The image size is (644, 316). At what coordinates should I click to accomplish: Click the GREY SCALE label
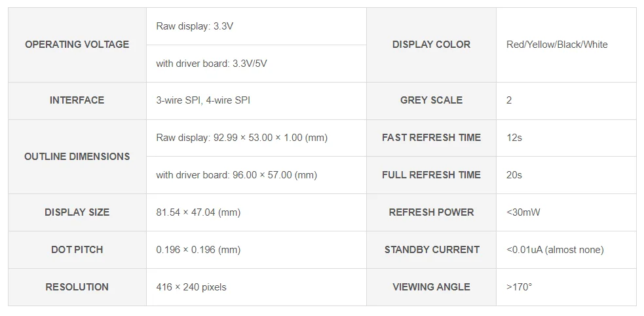[431, 100]
